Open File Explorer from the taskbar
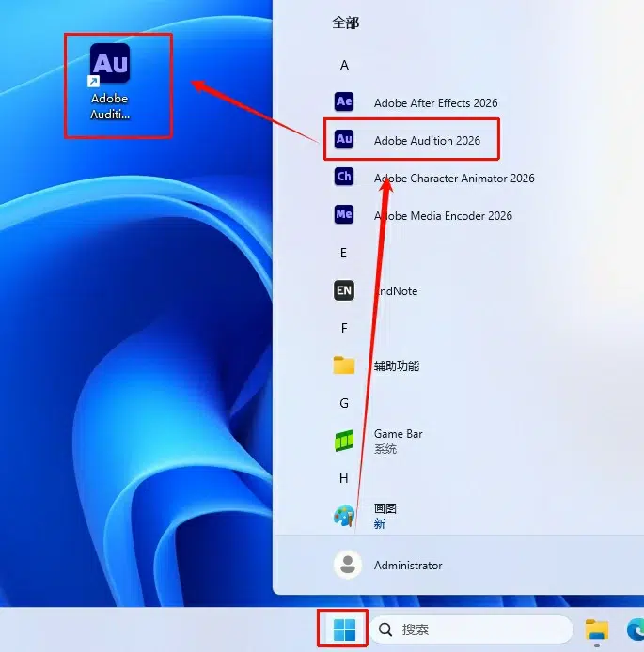 (597, 629)
